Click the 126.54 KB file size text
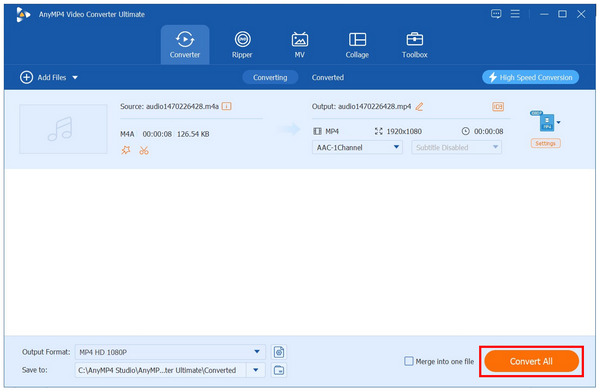Screen dimensions: 600x392 [x=193, y=134]
